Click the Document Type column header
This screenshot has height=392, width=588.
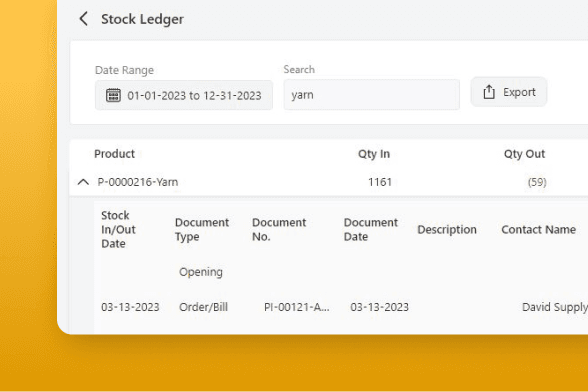[x=202, y=230]
